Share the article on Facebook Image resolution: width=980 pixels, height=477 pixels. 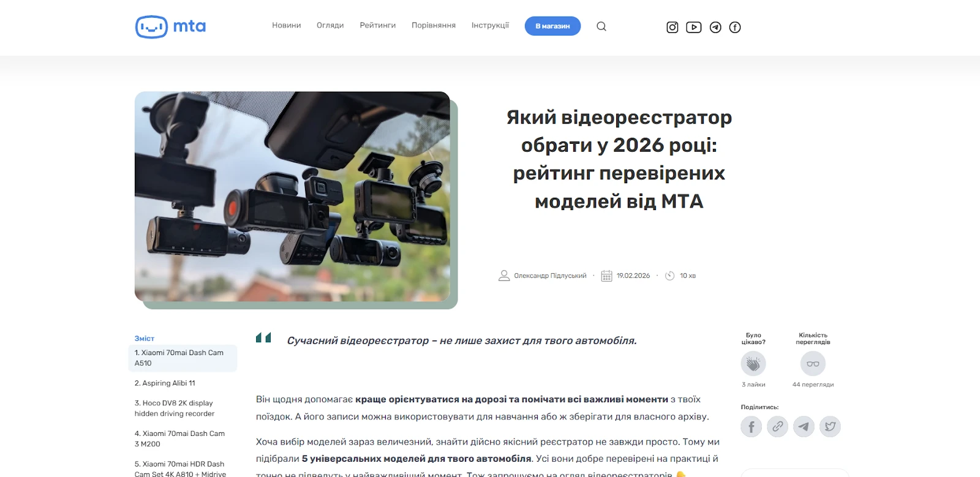click(x=752, y=426)
